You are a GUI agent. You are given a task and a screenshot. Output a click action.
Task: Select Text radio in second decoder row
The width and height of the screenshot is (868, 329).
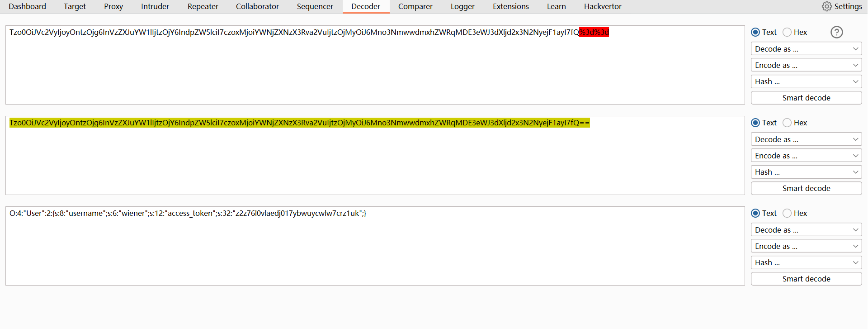[x=755, y=123]
